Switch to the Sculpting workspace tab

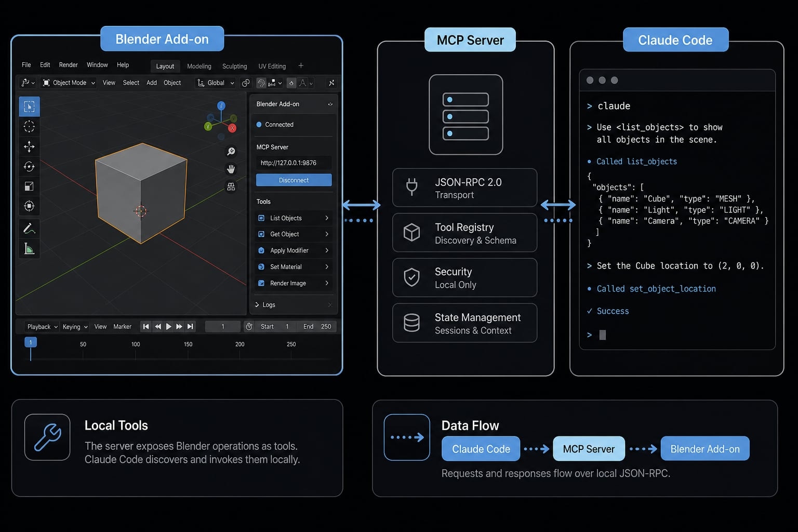point(235,66)
